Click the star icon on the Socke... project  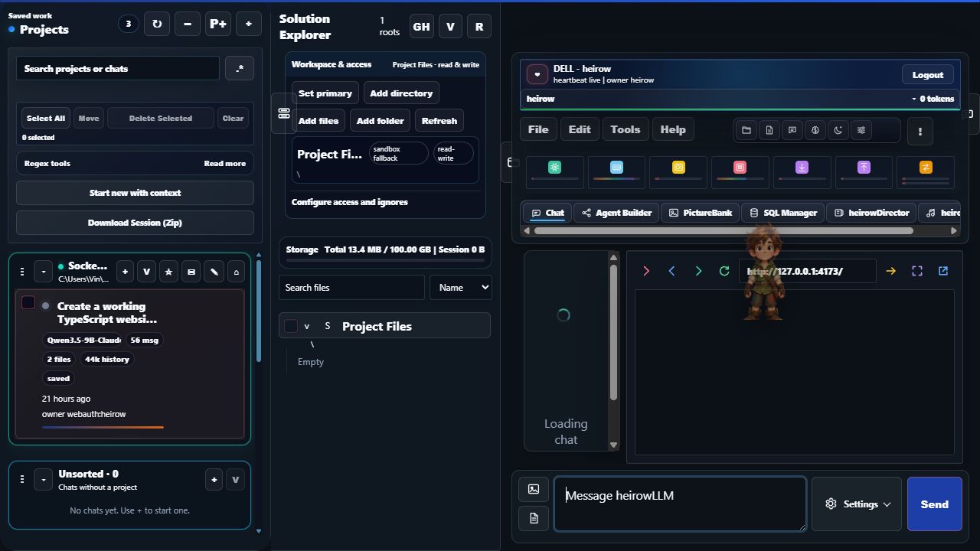[169, 272]
